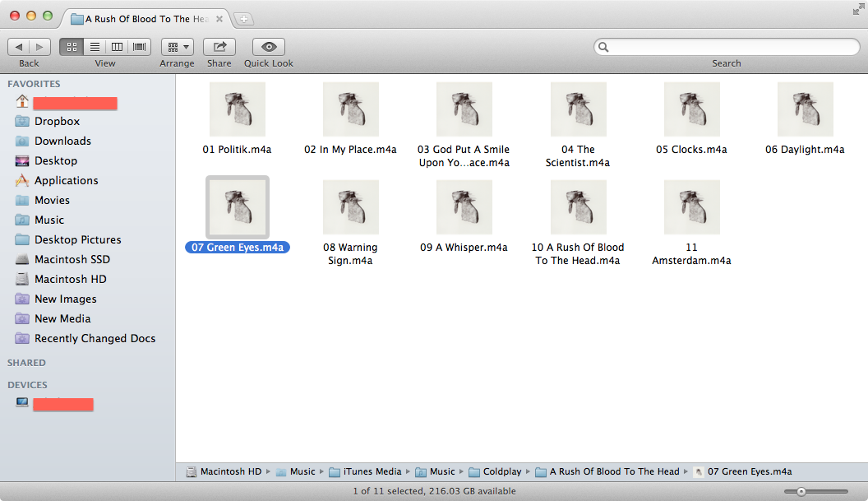Click the 07 Green Eyes.m4a file name label
The width and height of the screenshot is (868, 501).
tap(238, 247)
